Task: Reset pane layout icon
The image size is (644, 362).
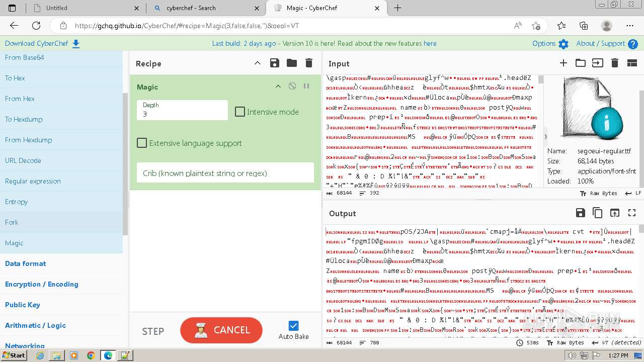Action: (x=632, y=63)
